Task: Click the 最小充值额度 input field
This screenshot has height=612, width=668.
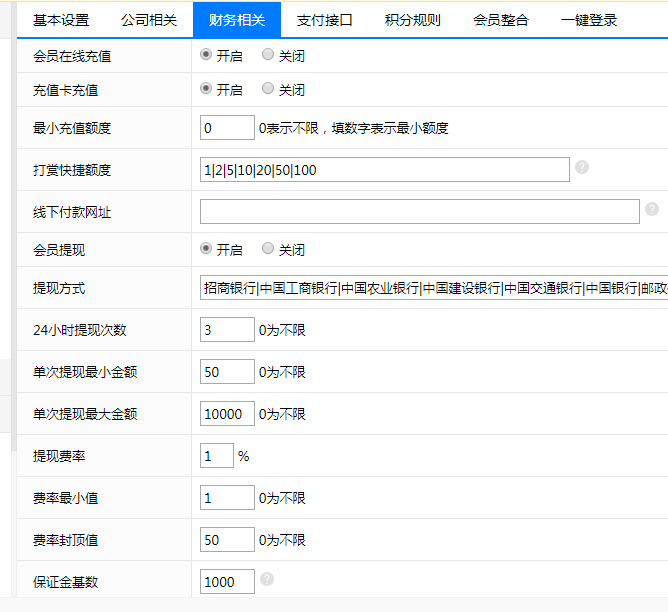Action: pyautogui.click(x=227, y=128)
